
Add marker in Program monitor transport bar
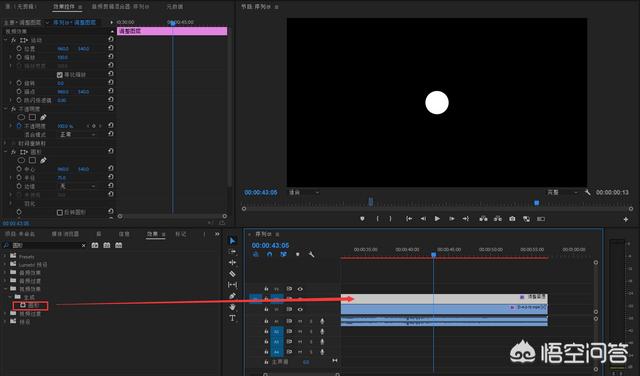(x=362, y=219)
